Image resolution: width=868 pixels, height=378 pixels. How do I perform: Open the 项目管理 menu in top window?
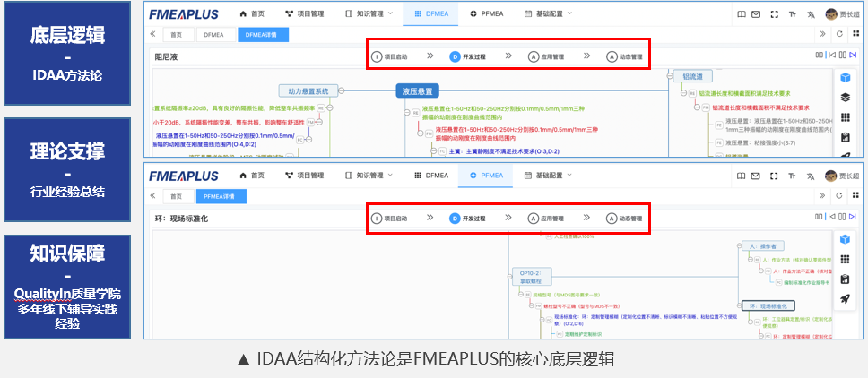click(x=304, y=13)
